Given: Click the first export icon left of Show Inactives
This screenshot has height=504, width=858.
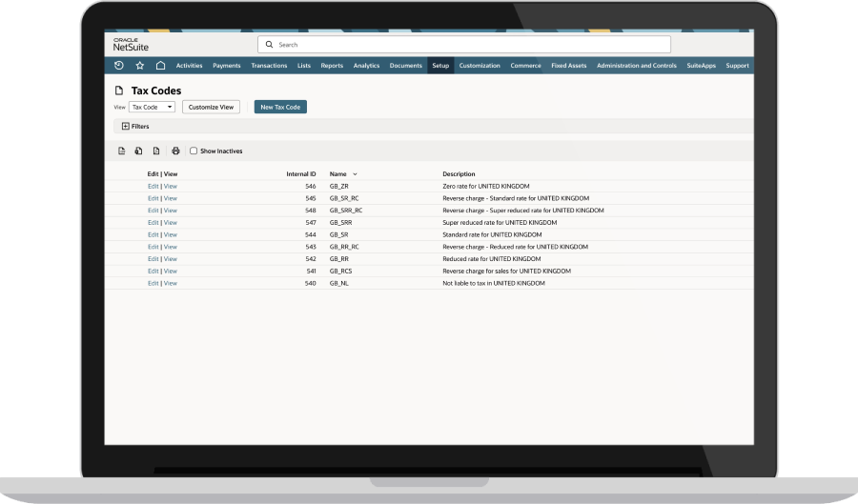Looking at the screenshot, I should pyautogui.click(x=121, y=151).
